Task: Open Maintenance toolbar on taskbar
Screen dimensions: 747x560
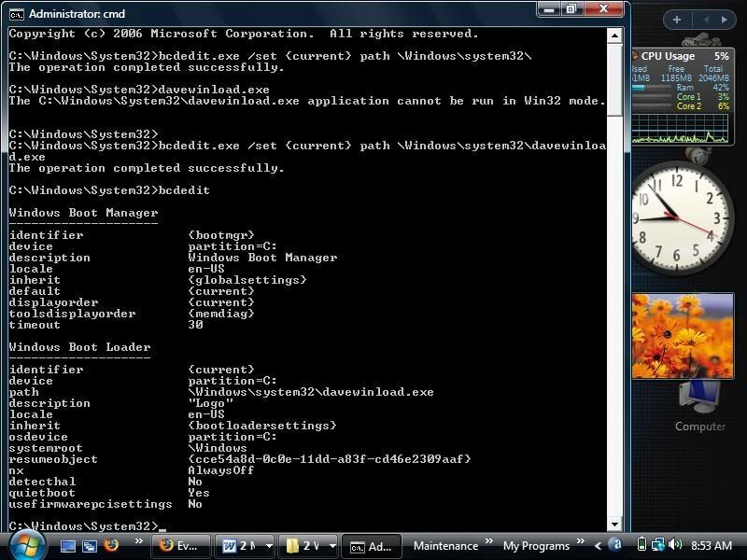Action: 445,546
